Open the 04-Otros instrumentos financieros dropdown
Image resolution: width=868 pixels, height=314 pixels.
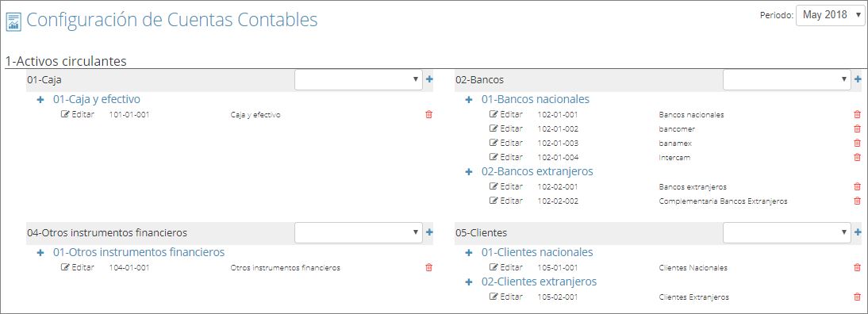[x=358, y=233]
